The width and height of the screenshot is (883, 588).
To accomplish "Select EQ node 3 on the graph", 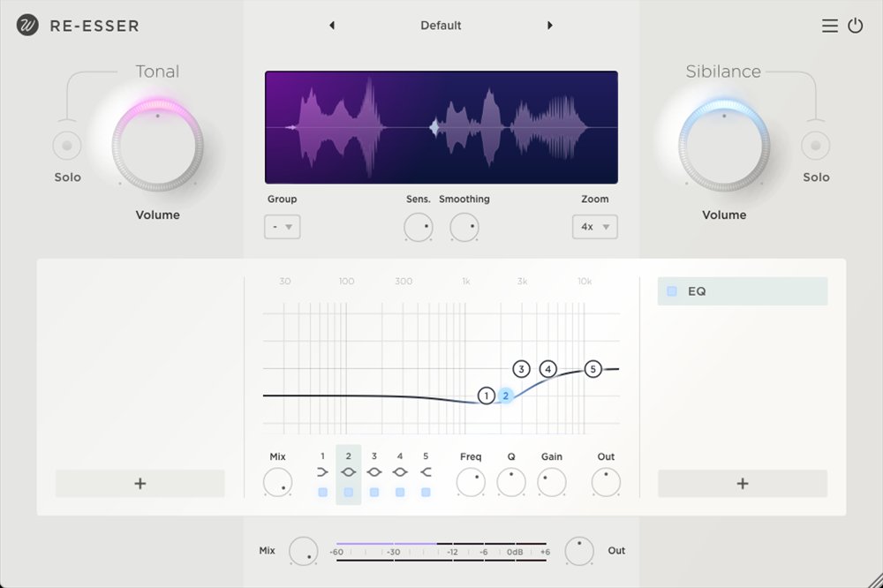I will pos(522,369).
